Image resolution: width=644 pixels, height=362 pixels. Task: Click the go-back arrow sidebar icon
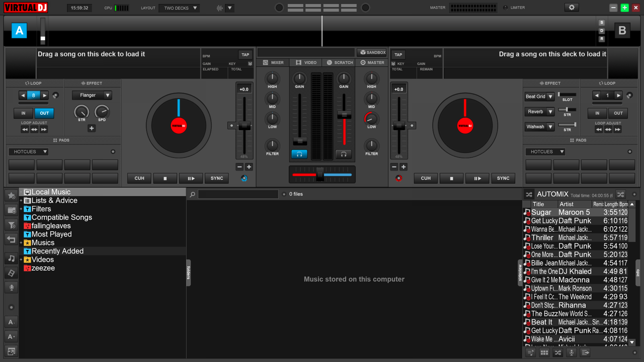coord(11,239)
